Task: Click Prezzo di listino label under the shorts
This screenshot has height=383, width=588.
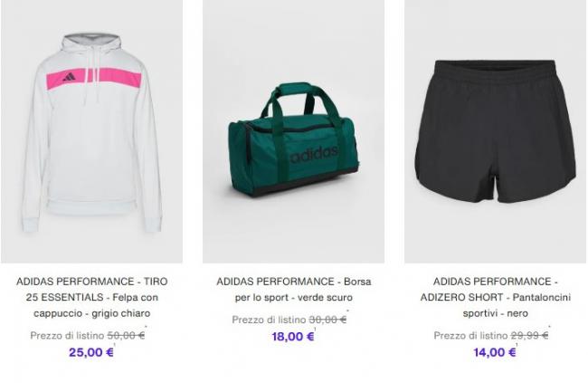Action: (x=470, y=335)
